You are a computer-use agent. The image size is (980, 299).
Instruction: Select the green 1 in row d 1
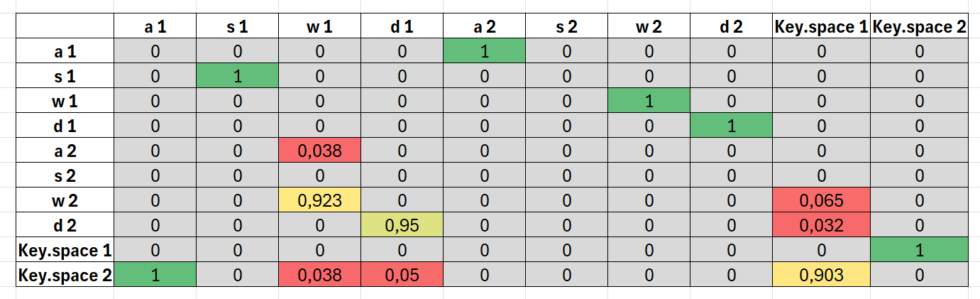pos(731,126)
